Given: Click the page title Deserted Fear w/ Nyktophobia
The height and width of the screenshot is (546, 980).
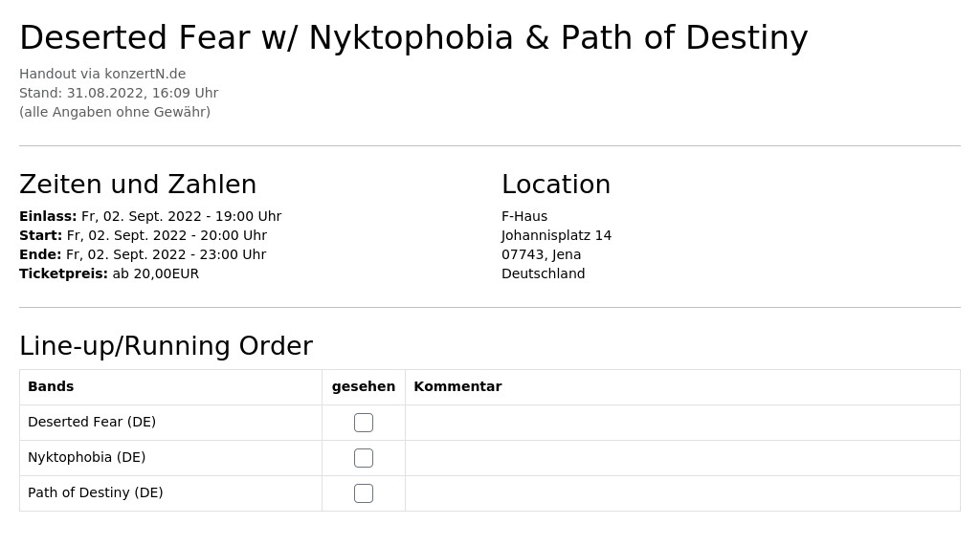Looking at the screenshot, I should (413, 37).
